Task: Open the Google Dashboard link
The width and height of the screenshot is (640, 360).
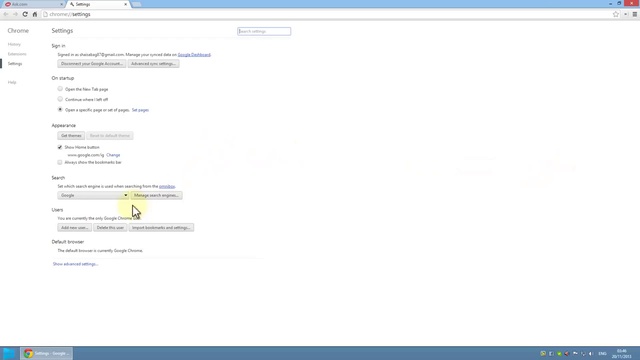Action: click(194, 55)
